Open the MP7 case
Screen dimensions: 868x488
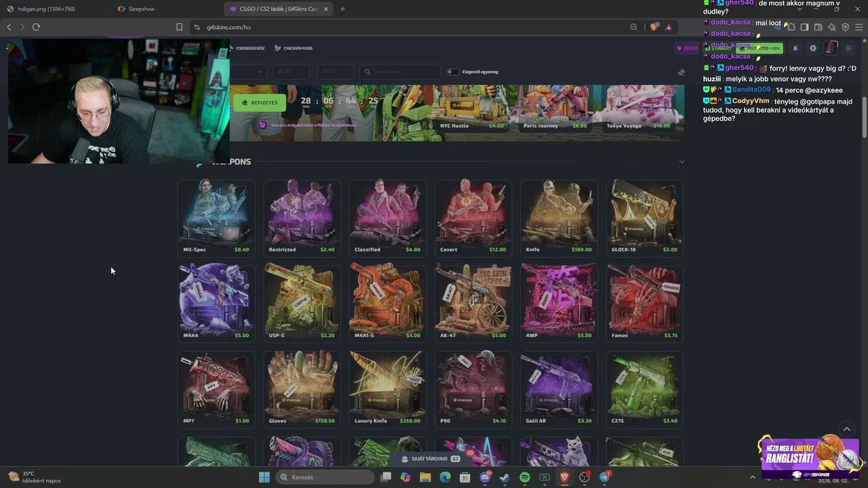[216, 388]
